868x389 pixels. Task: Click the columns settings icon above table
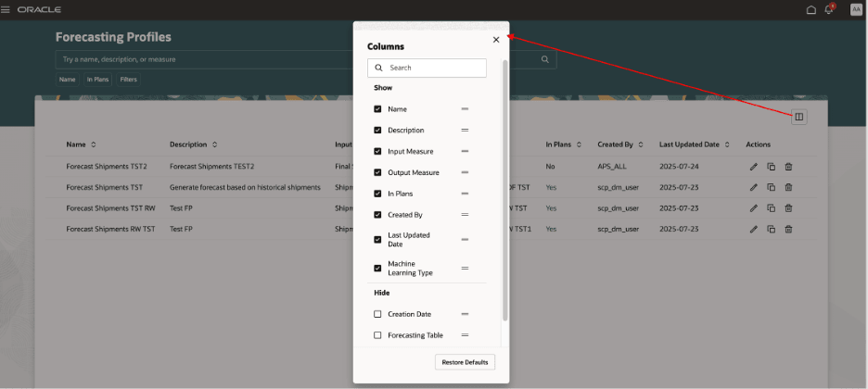798,117
